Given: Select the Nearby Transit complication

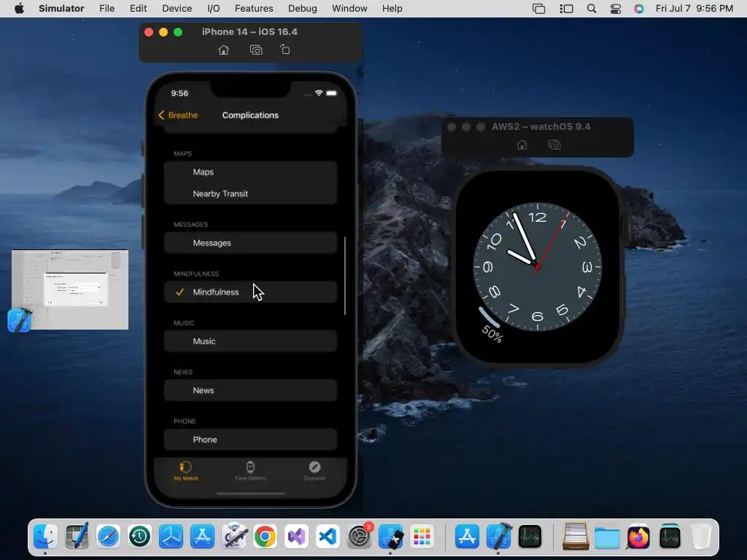Looking at the screenshot, I should pos(251,194).
